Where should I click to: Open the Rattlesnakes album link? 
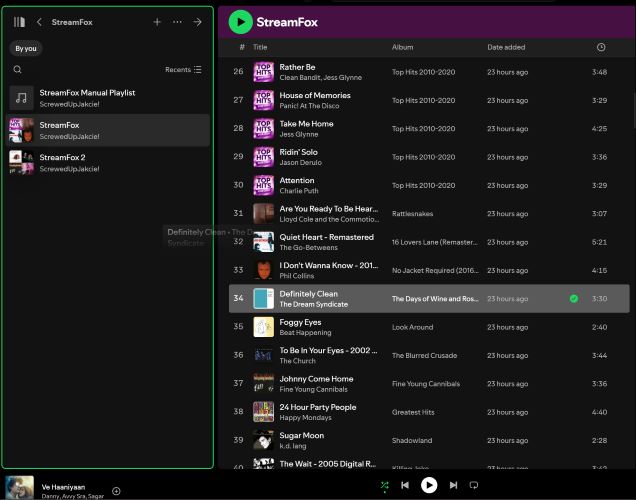[413, 214]
